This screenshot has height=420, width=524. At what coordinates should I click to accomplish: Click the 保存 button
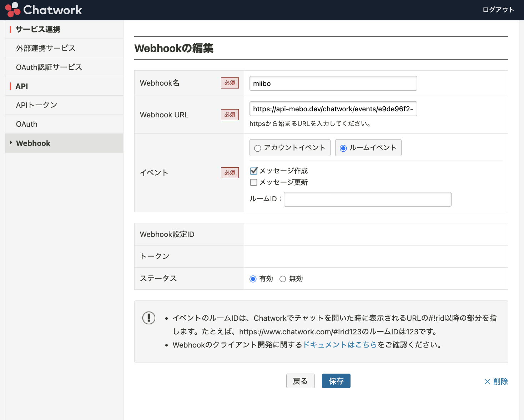pos(336,381)
